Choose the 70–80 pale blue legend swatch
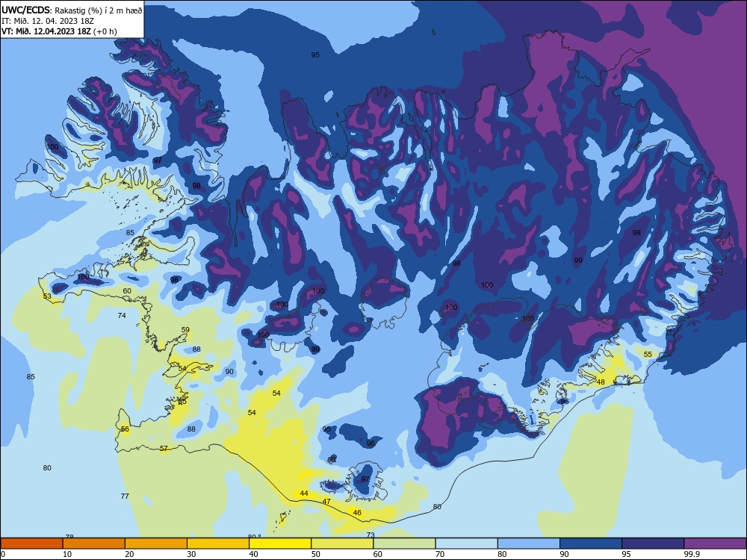 (x=466, y=544)
